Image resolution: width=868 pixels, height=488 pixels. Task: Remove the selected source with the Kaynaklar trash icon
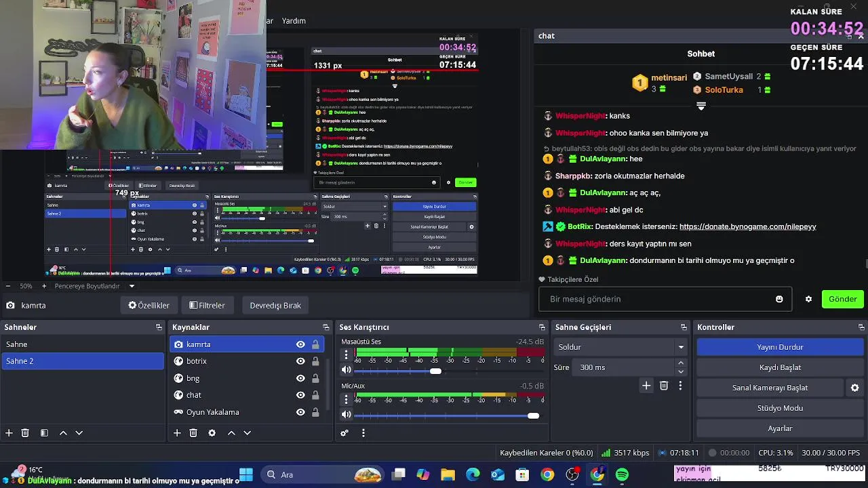[x=193, y=433]
